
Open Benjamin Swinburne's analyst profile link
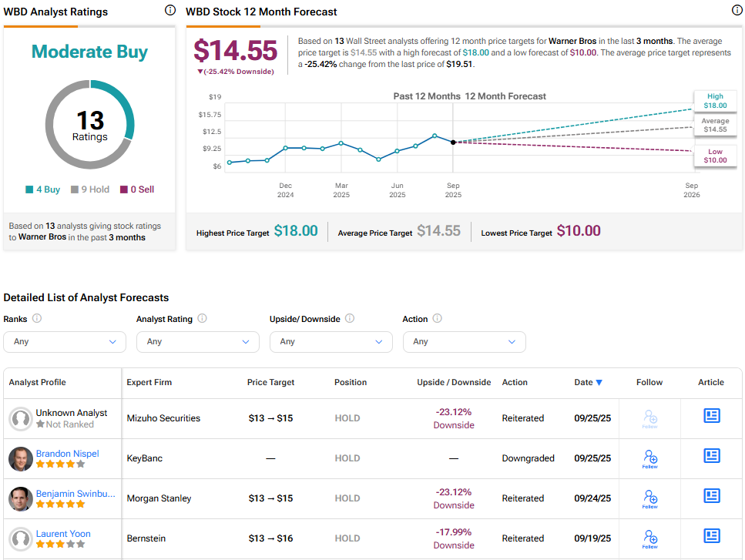coord(76,494)
